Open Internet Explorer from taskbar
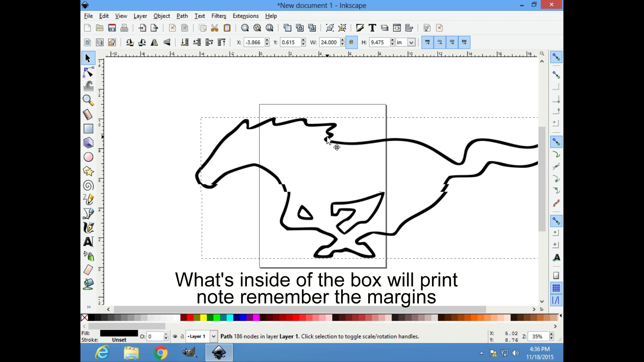The height and width of the screenshot is (362, 644). pyautogui.click(x=102, y=353)
